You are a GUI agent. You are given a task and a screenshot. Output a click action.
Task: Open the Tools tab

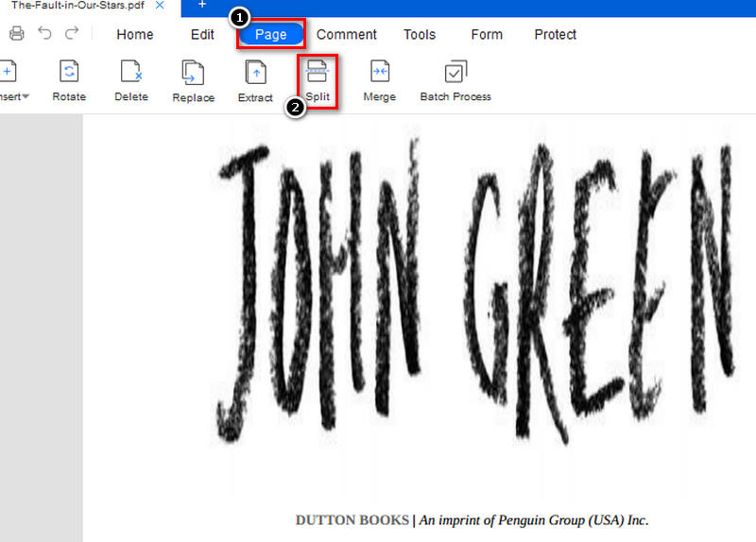tap(420, 35)
